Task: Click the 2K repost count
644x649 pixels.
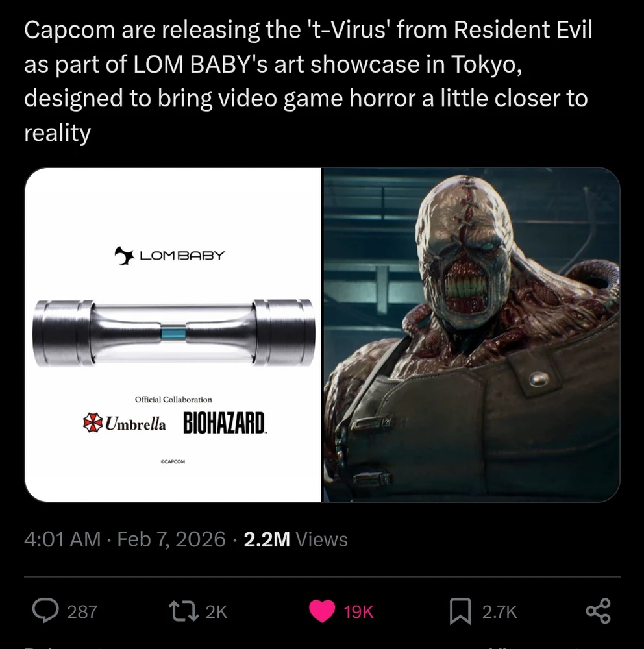Action: tap(216, 612)
